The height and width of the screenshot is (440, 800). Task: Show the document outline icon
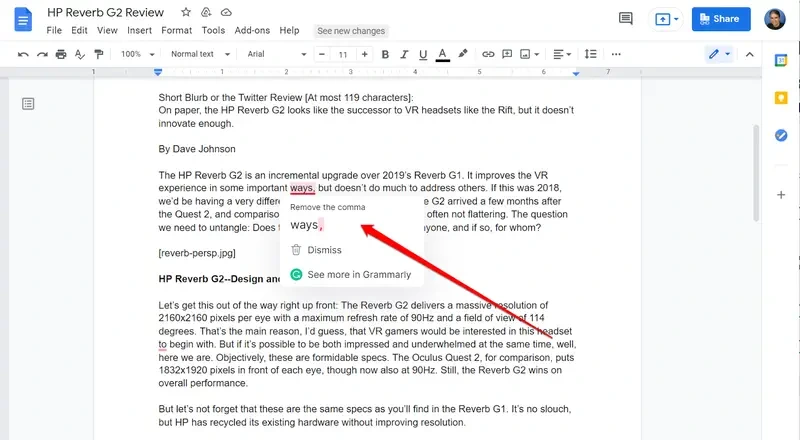[x=28, y=104]
